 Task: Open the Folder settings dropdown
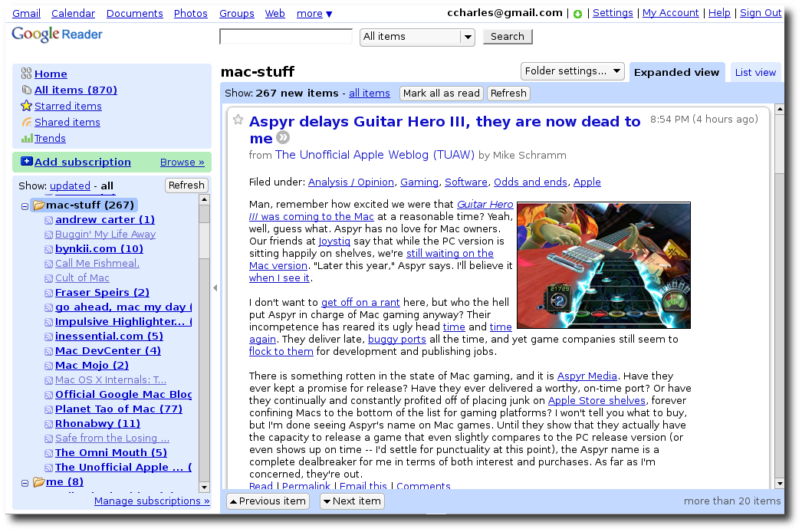(572, 71)
